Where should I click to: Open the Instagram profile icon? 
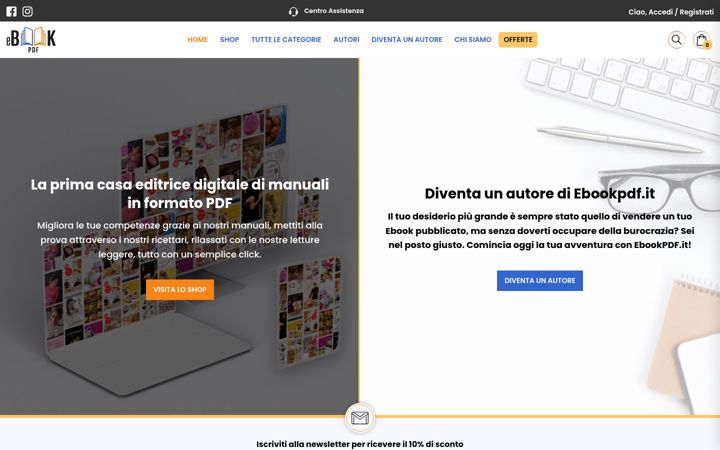(28, 11)
